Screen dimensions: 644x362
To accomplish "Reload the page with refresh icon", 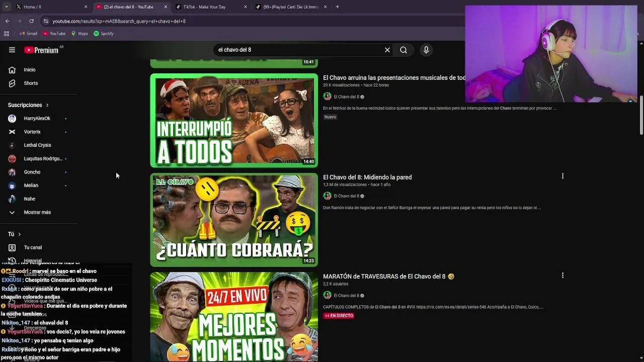I will point(31,21).
